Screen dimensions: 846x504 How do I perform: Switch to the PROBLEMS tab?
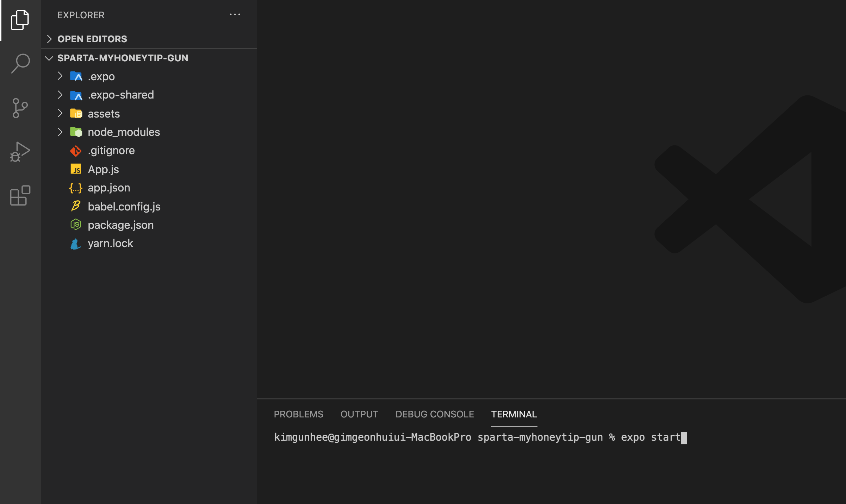tap(298, 414)
